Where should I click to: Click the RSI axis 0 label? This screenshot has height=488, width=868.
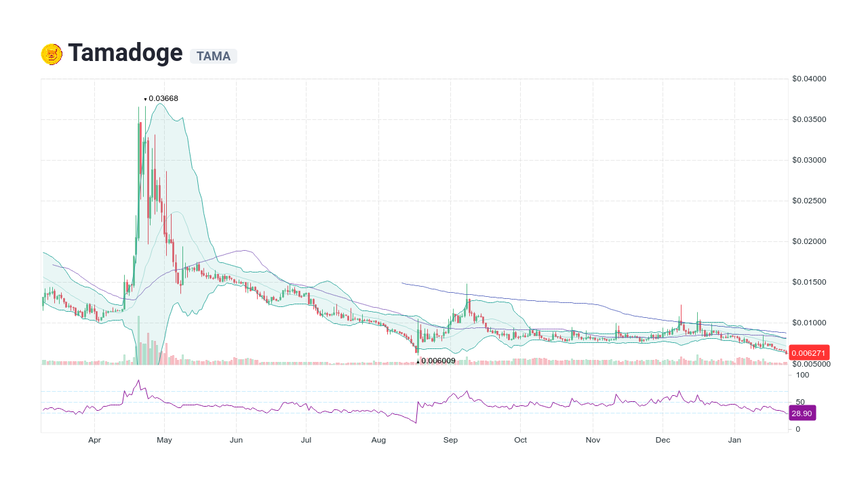(799, 429)
